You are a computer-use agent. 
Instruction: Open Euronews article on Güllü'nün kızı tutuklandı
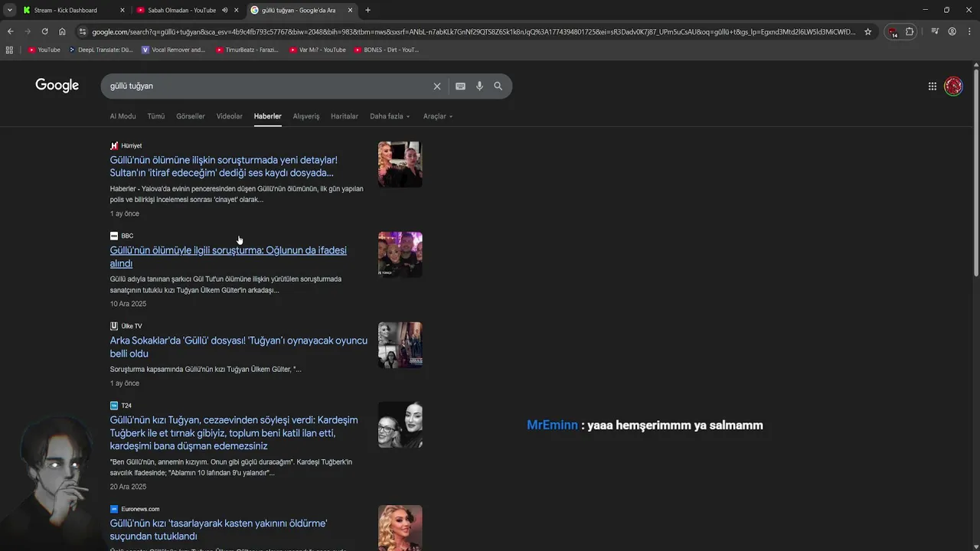tap(218, 530)
